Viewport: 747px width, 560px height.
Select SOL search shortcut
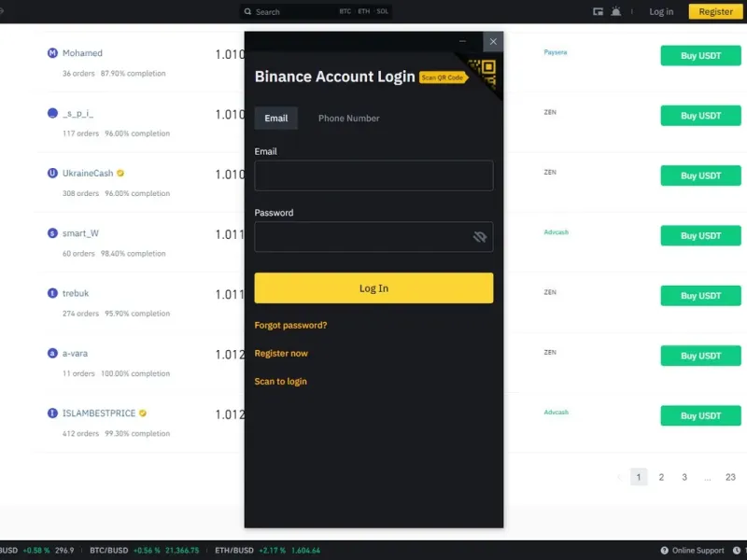[x=383, y=11]
